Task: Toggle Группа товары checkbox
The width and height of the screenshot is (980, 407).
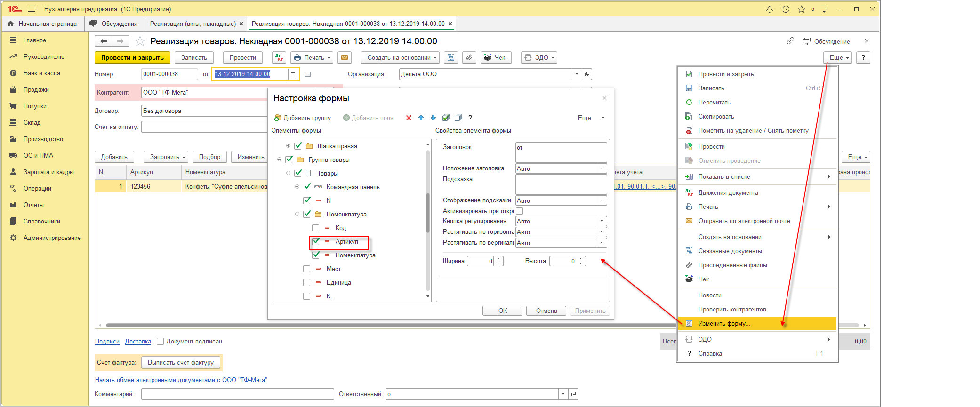Action: point(289,160)
